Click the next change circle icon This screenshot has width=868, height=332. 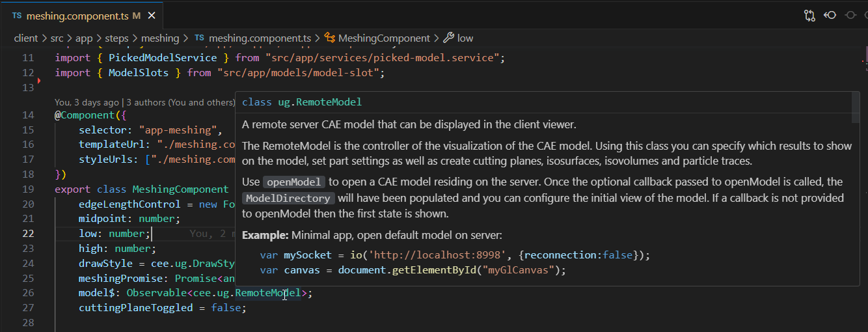pyautogui.click(x=850, y=15)
